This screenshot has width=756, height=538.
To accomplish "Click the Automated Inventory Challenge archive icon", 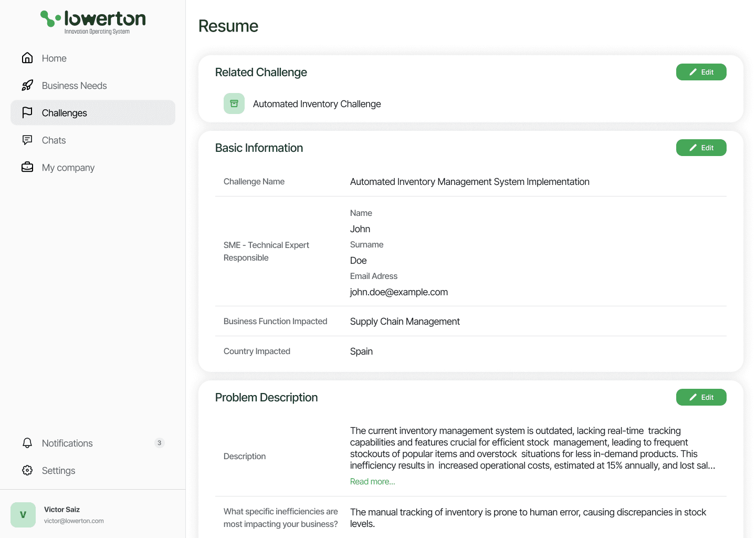I will (234, 104).
